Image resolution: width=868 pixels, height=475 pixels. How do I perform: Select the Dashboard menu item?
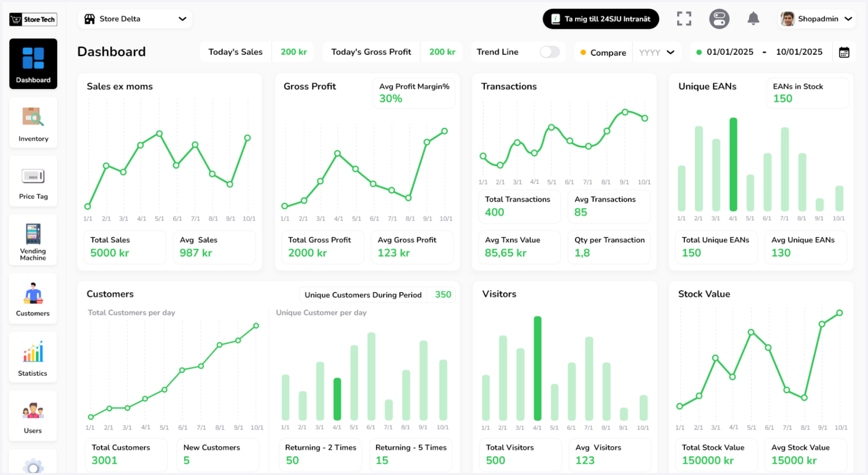(33, 64)
